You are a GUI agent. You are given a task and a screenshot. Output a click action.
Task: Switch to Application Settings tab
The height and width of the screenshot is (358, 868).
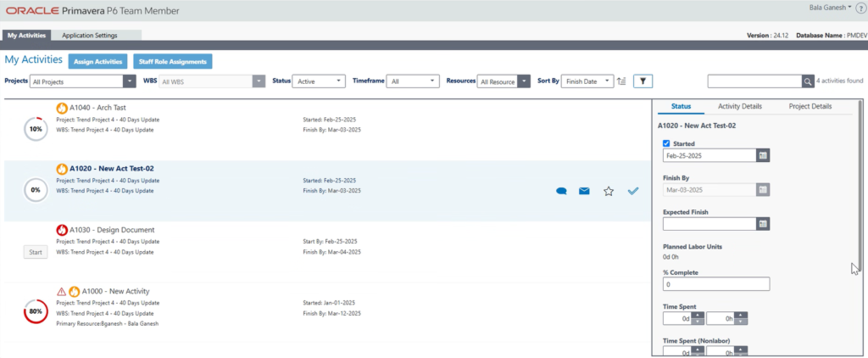(x=90, y=36)
